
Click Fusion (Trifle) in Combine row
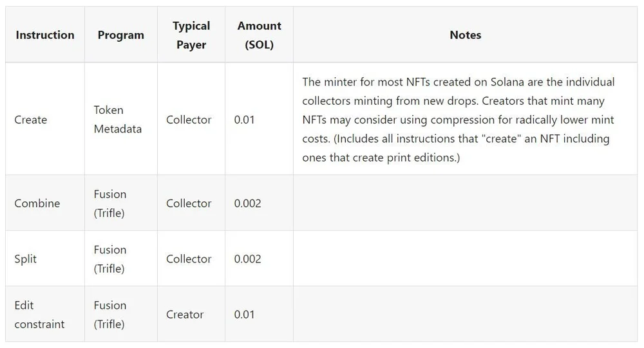pyautogui.click(x=109, y=203)
